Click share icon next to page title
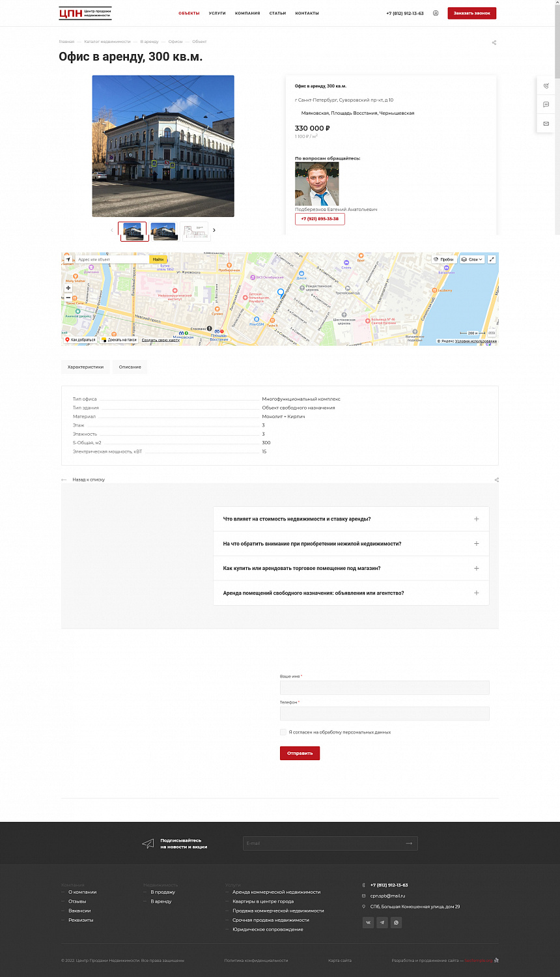The image size is (560, 977). [494, 43]
